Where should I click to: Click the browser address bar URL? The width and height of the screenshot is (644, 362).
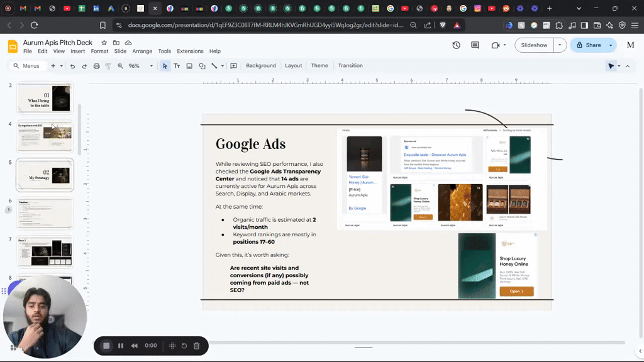click(x=266, y=25)
